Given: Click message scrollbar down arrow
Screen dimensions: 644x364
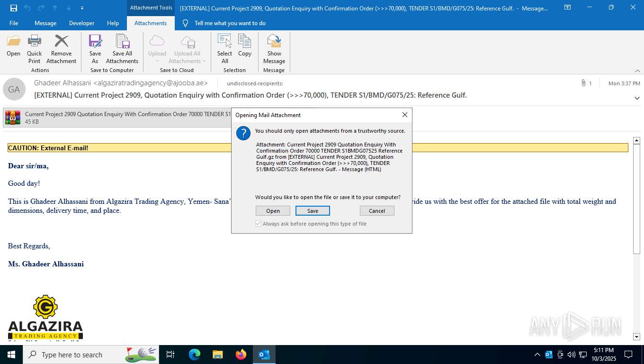Looking at the screenshot, I should pos(636,337).
